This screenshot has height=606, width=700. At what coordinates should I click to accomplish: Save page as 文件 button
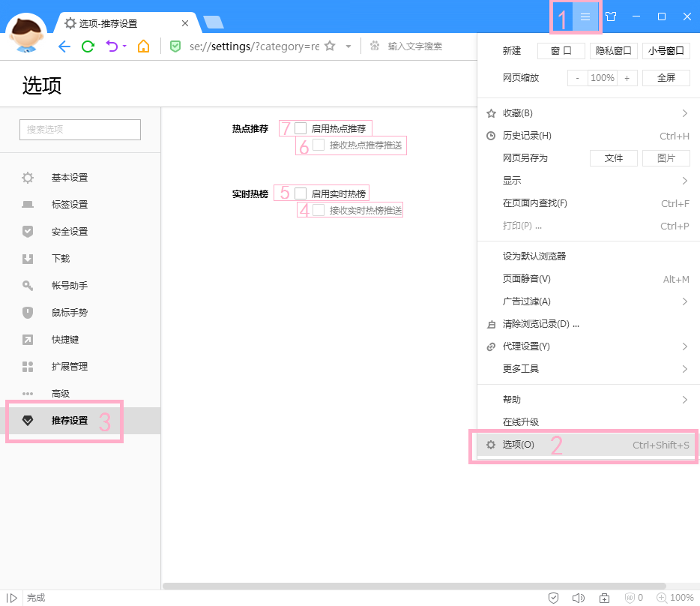point(613,158)
